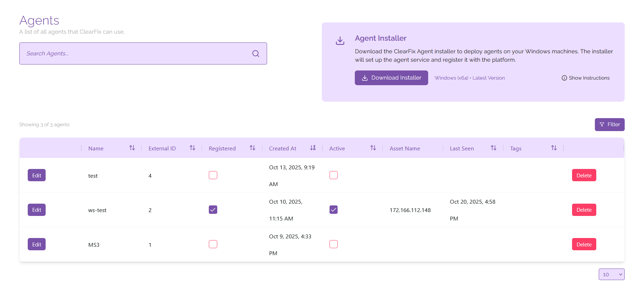
Task: Toggle Active checkbox for test agent
Action: [333, 175]
